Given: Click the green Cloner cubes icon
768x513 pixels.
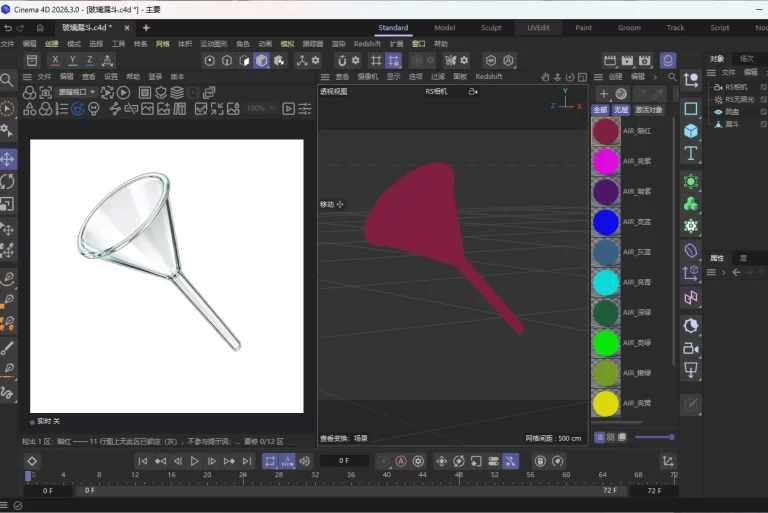Looking at the screenshot, I should (691, 203).
